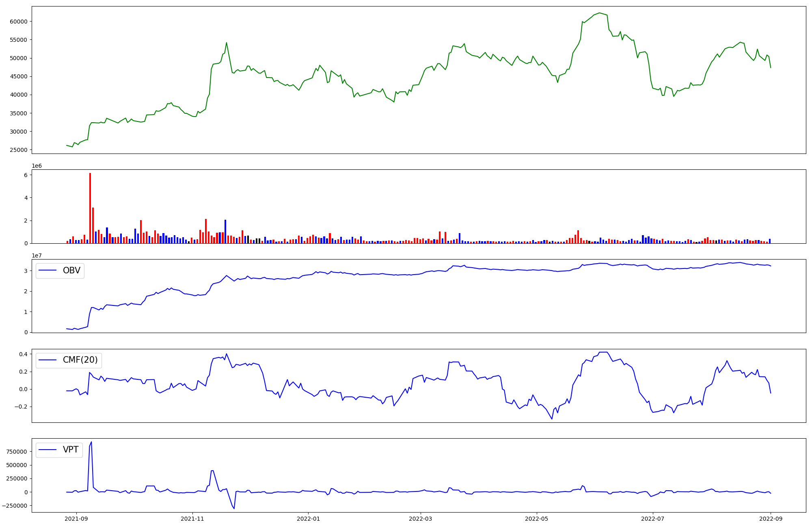The width and height of the screenshot is (812, 528).
Task: Click the 60000 price axis label
Action: [19, 22]
